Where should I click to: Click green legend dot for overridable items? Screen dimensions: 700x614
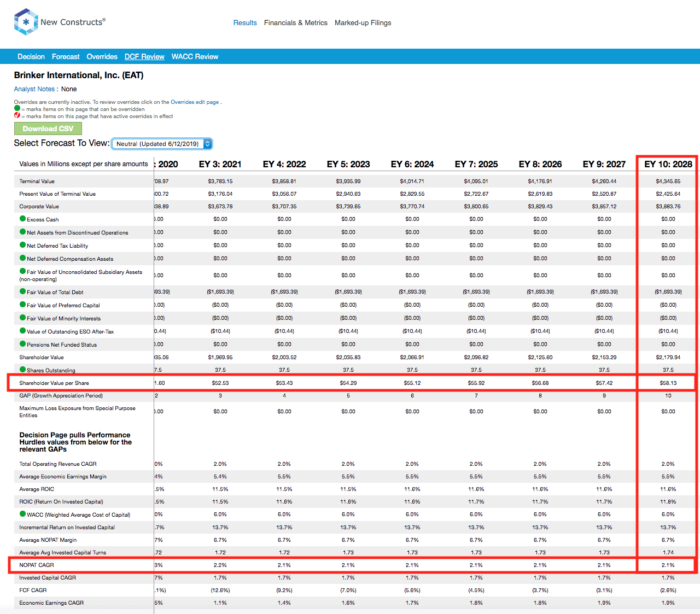pos(17,108)
